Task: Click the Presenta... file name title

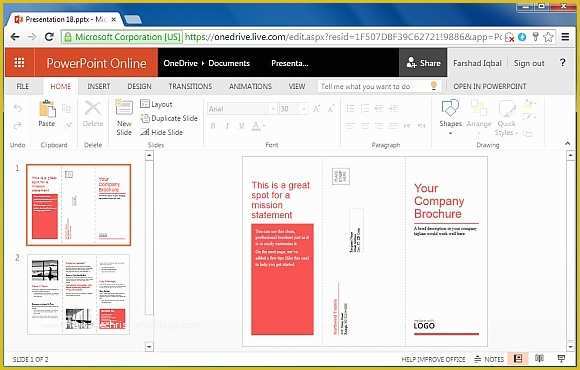Action: (x=290, y=63)
